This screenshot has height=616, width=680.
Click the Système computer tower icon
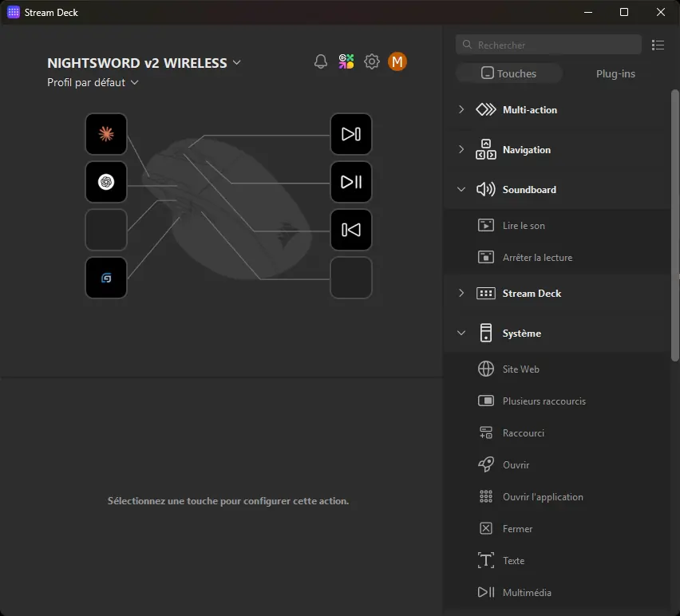(x=486, y=333)
